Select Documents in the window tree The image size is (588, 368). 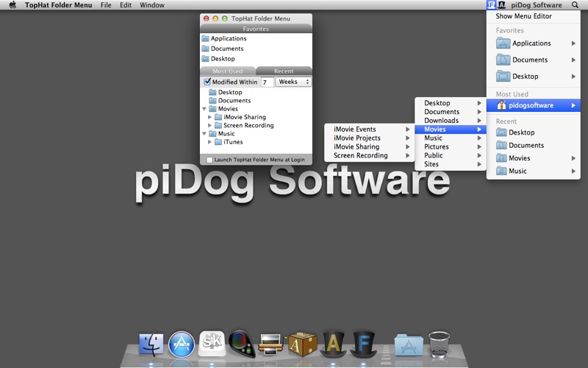pos(234,101)
